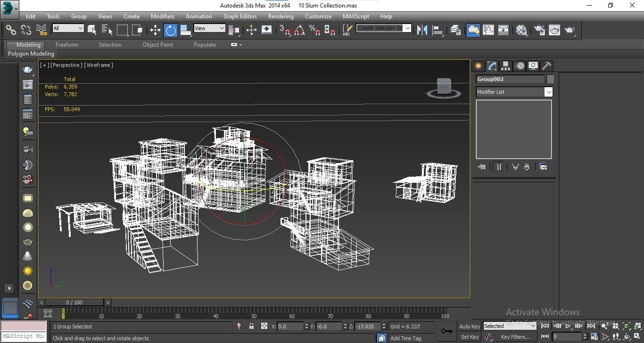Toggle the Spinner Snap button

[x=330, y=30]
